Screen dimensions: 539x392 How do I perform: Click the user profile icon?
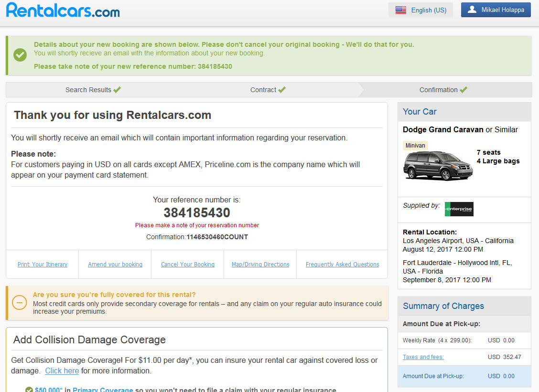(x=472, y=10)
